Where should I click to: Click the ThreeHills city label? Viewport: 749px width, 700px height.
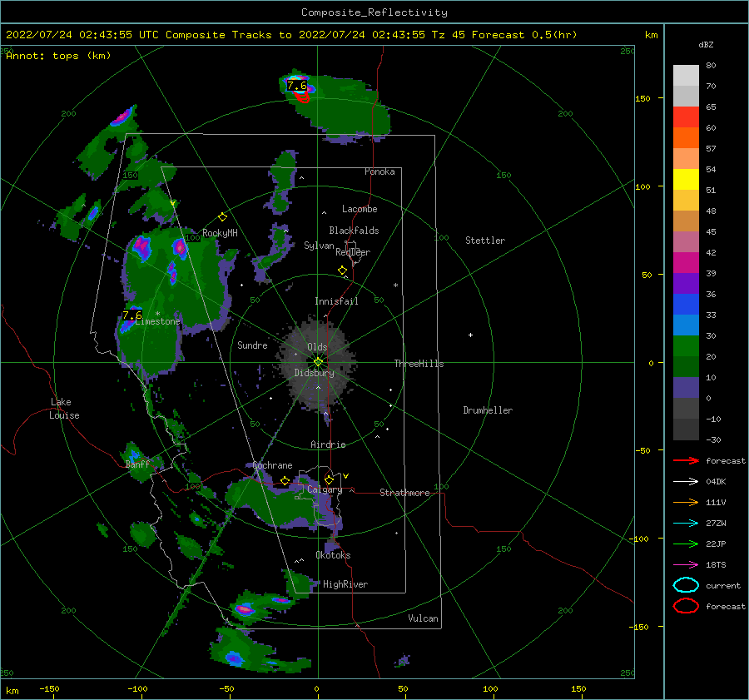[x=419, y=364]
